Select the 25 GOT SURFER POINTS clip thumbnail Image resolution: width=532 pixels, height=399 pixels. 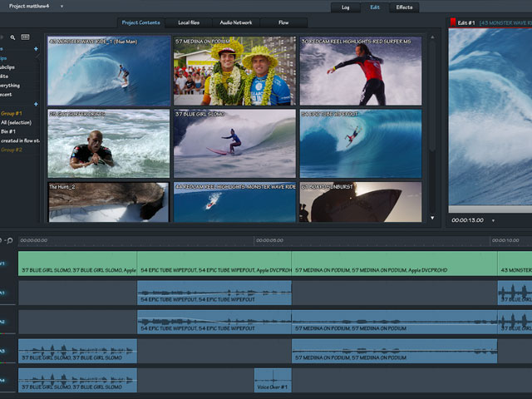point(109,144)
